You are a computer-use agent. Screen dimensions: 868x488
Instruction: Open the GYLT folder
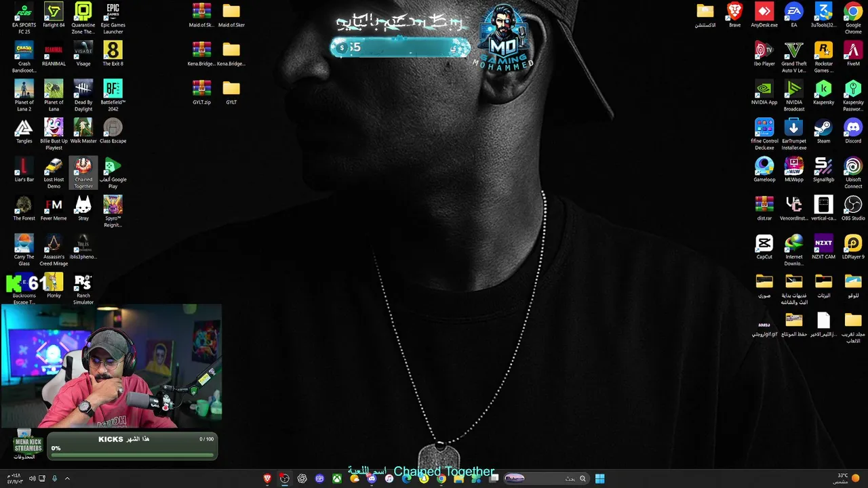(x=231, y=92)
